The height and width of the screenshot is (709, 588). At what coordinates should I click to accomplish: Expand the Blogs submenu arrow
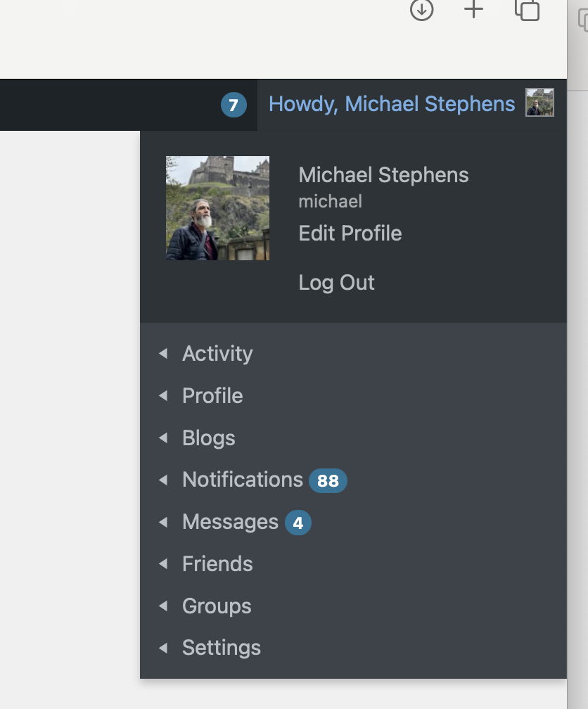coord(163,437)
